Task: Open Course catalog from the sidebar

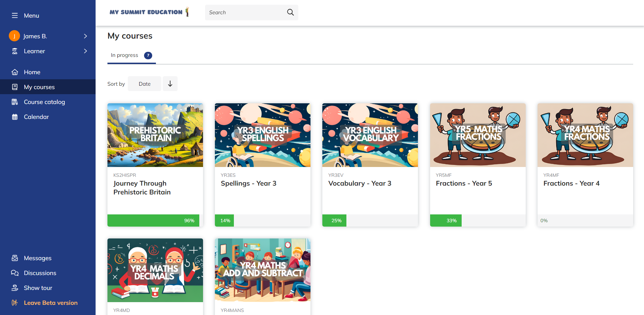Action: 48,102
